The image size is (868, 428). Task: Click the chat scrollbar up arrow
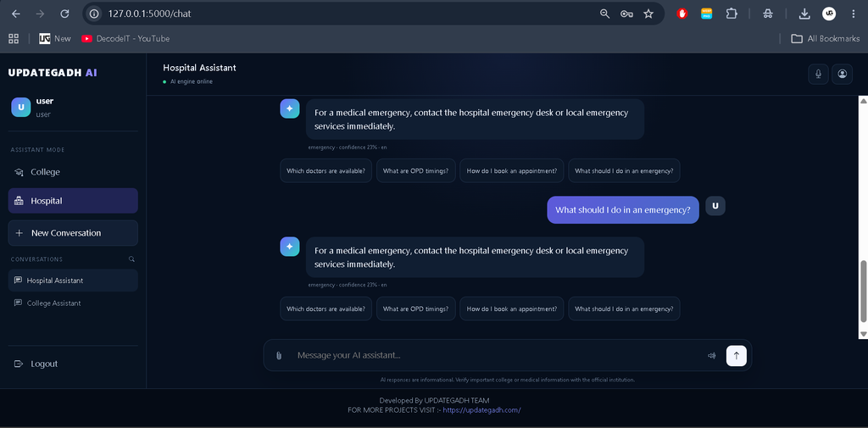click(x=863, y=100)
